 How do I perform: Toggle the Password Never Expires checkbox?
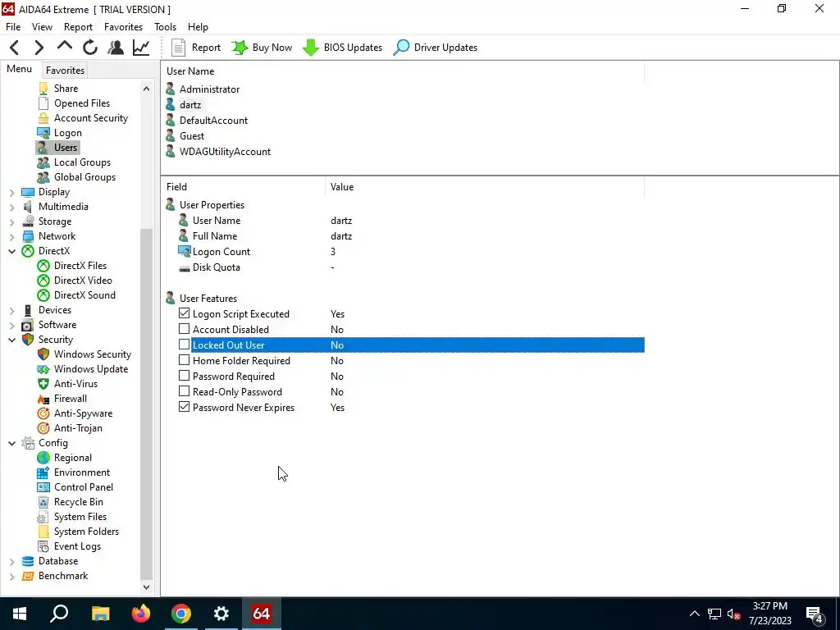tap(184, 407)
